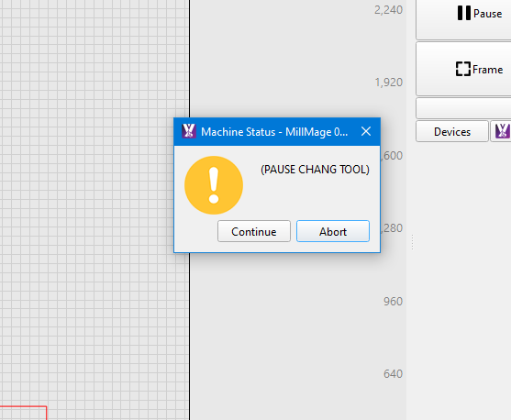Pause the running job

(479, 14)
